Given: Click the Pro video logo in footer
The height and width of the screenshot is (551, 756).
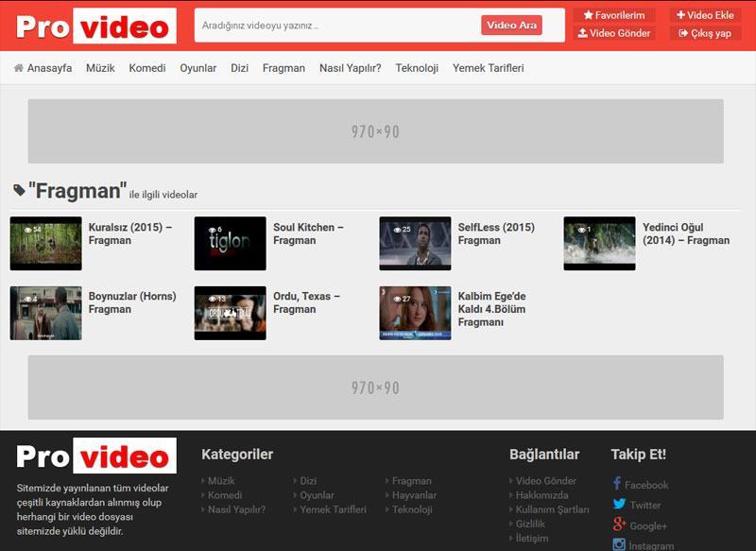Looking at the screenshot, I should [96, 456].
